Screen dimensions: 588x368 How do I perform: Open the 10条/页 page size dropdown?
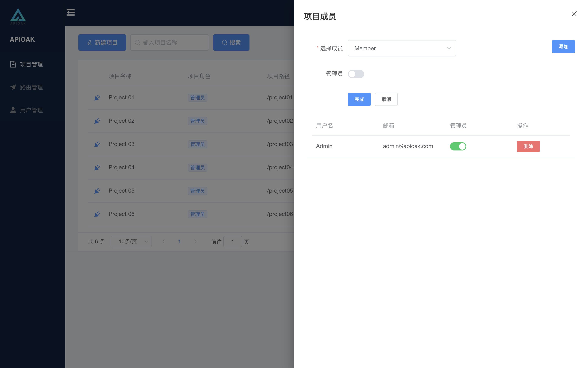coord(131,241)
